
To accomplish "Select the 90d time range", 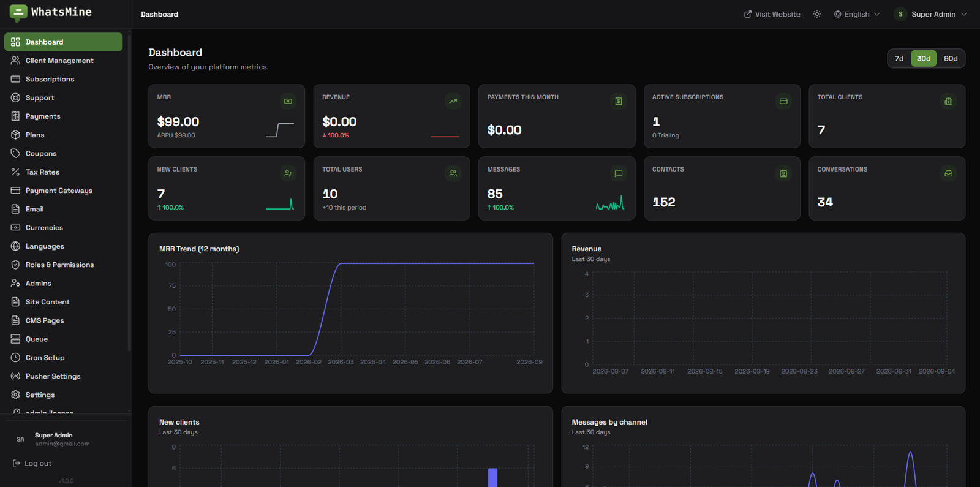I will tap(951, 59).
